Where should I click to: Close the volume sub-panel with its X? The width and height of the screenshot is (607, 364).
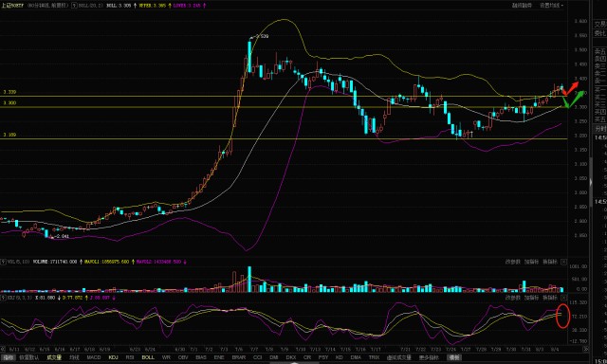point(563,262)
